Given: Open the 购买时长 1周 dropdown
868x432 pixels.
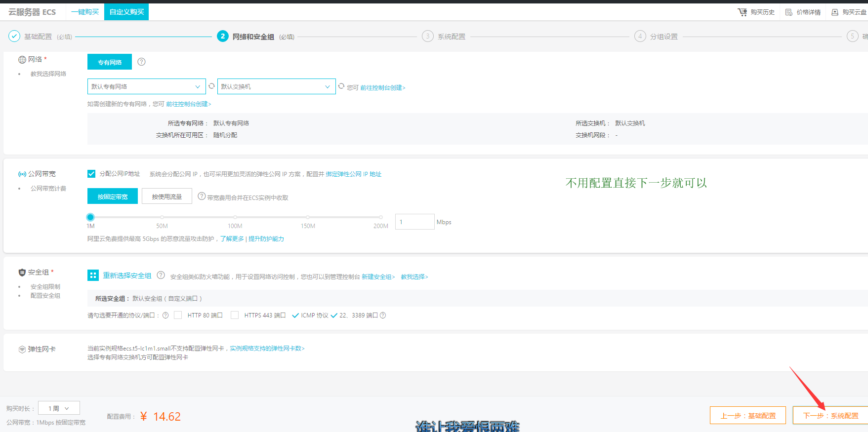Looking at the screenshot, I should 59,408.
